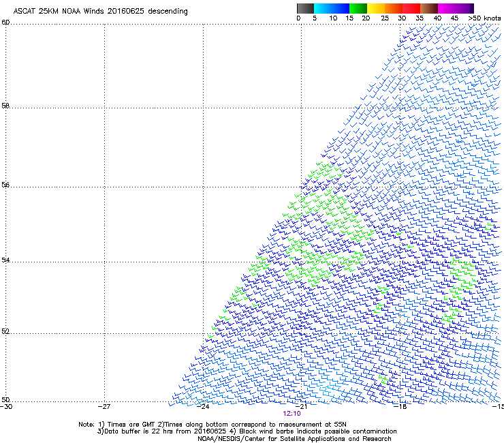
Task: Click the longitude axis label '-21'
Action: 302,407
